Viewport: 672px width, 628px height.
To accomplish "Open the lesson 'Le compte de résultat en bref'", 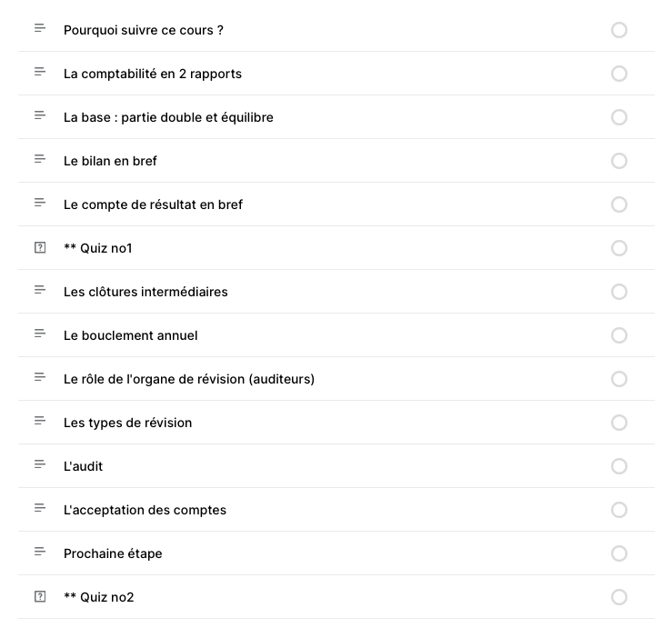I will click(x=153, y=204).
